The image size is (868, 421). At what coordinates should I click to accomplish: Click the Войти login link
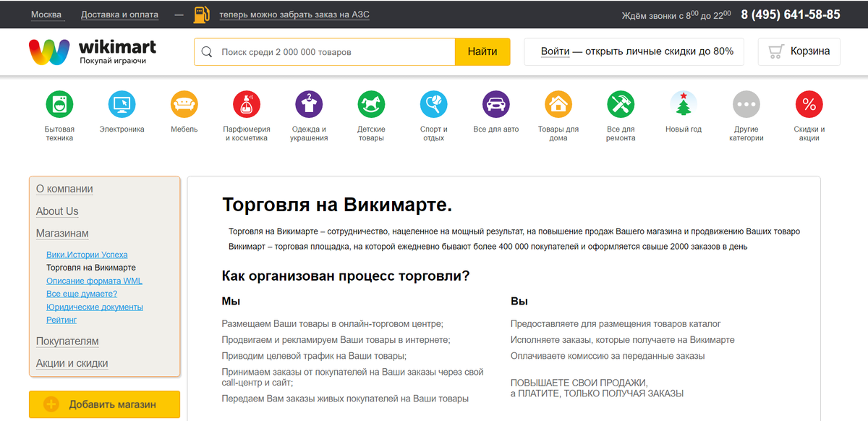click(x=555, y=51)
